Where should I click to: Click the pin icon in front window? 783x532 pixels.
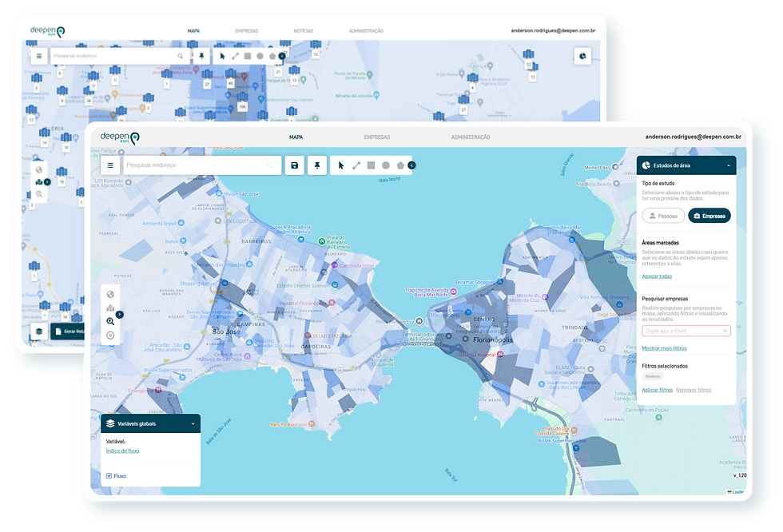tap(317, 165)
